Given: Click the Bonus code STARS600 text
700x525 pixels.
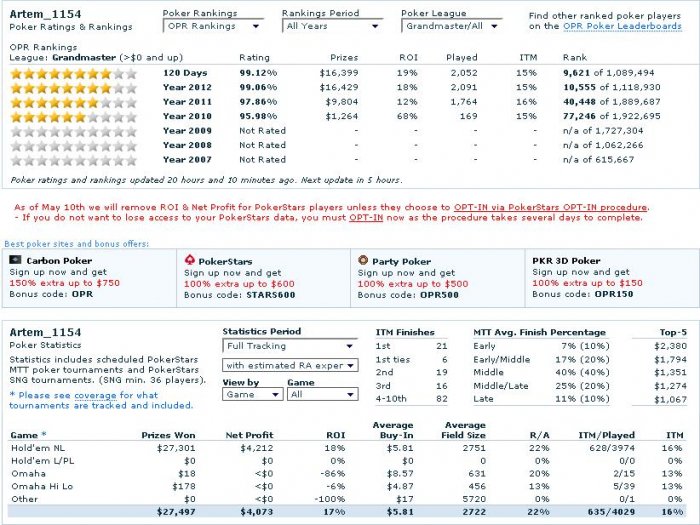Looking at the screenshot, I should 239,295.
